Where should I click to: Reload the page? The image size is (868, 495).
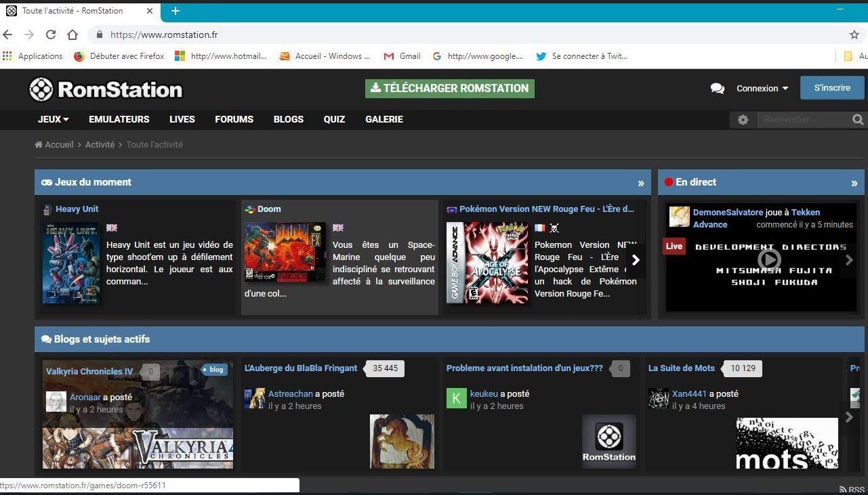coord(51,35)
